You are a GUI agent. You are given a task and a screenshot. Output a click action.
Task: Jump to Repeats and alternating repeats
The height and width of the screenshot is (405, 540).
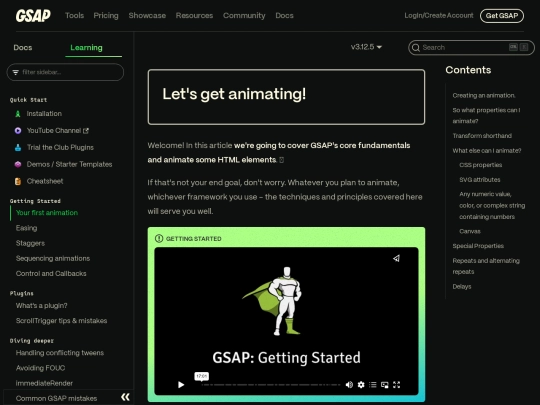click(x=486, y=266)
